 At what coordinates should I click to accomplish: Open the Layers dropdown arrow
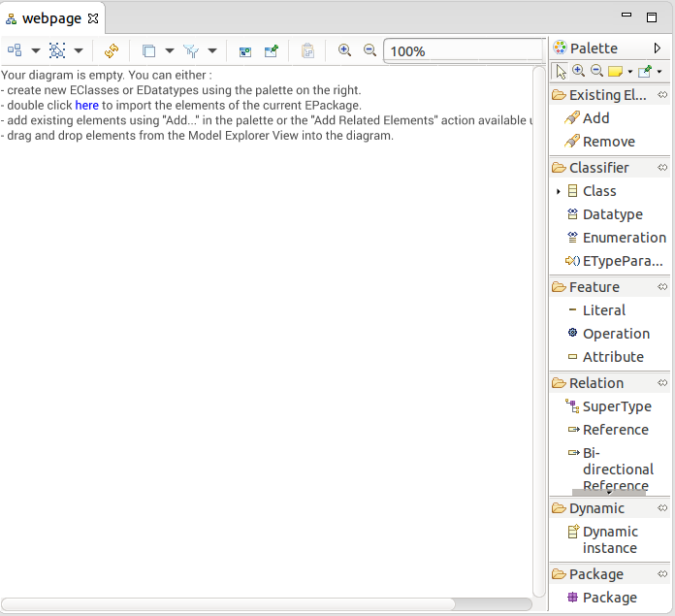170,50
